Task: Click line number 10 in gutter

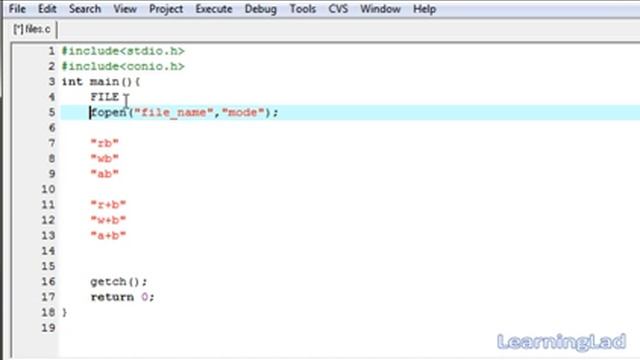Action: coord(48,189)
